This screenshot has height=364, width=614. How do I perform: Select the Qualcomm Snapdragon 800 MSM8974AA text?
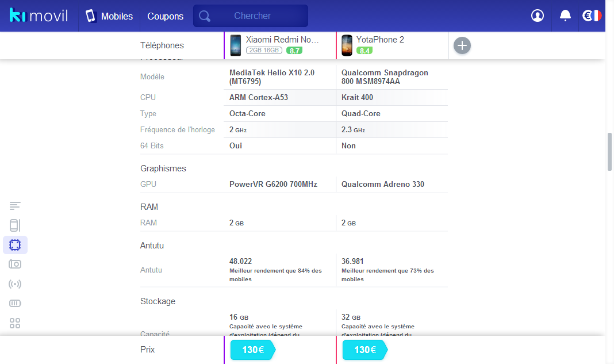[385, 77]
